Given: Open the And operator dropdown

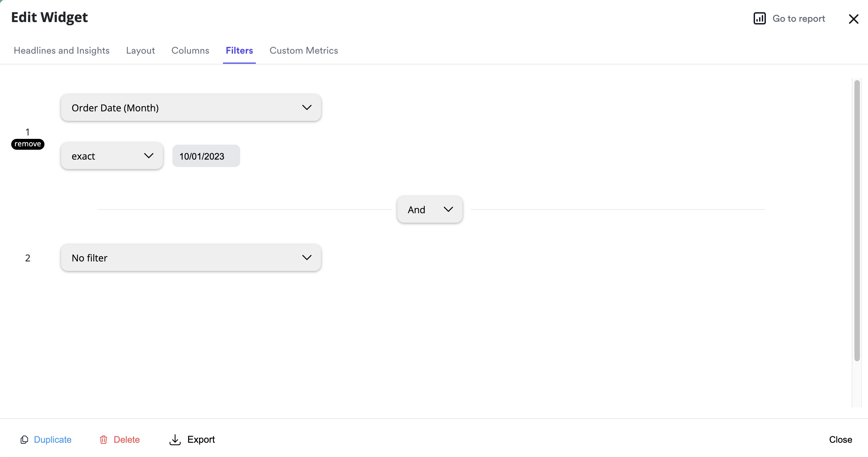Looking at the screenshot, I should [429, 209].
